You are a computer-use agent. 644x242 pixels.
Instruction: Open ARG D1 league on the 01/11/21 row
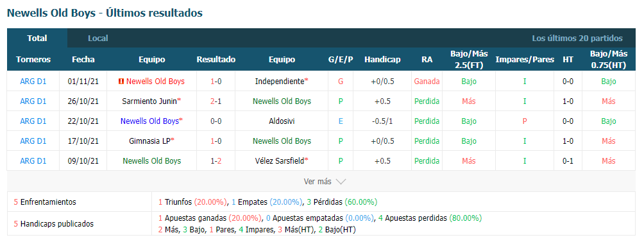[x=33, y=82]
